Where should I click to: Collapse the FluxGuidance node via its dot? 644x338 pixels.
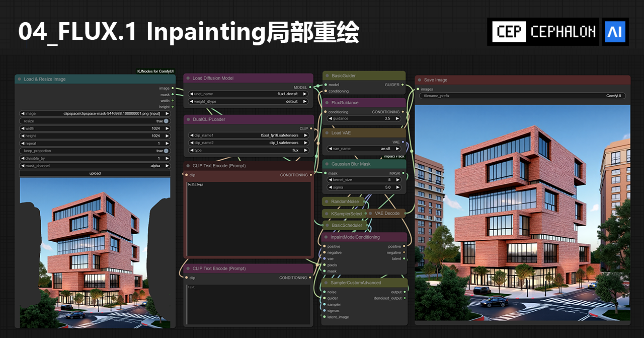coord(327,103)
